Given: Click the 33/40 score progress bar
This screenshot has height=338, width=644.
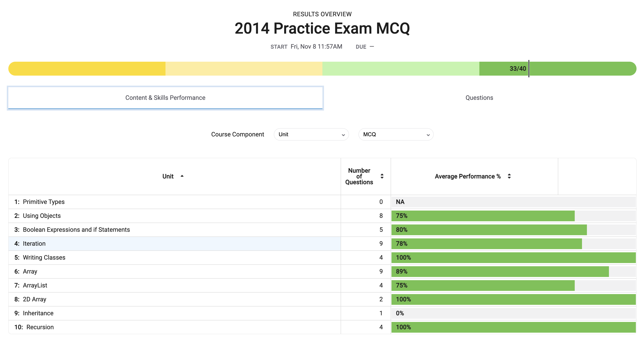Looking at the screenshot, I should pos(322,69).
